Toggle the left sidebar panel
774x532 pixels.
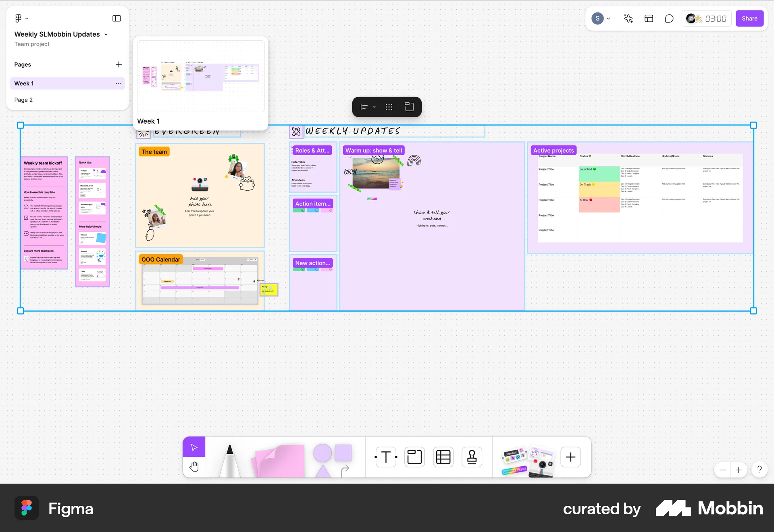pos(117,18)
